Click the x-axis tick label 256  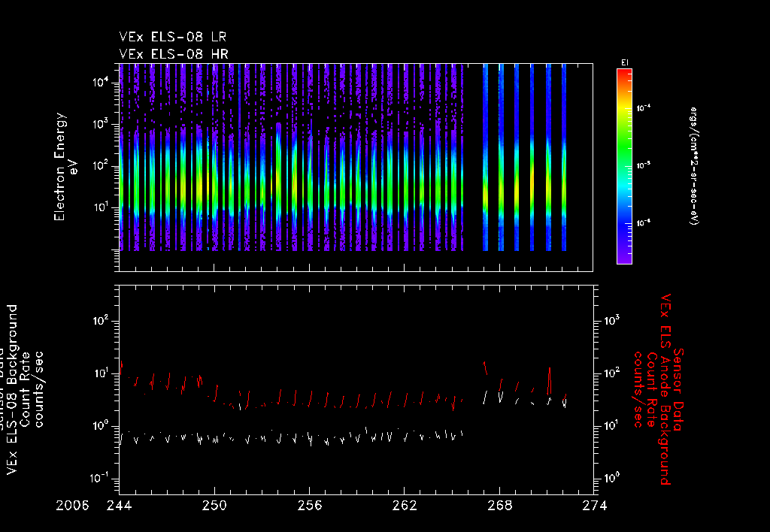pyautogui.click(x=309, y=506)
